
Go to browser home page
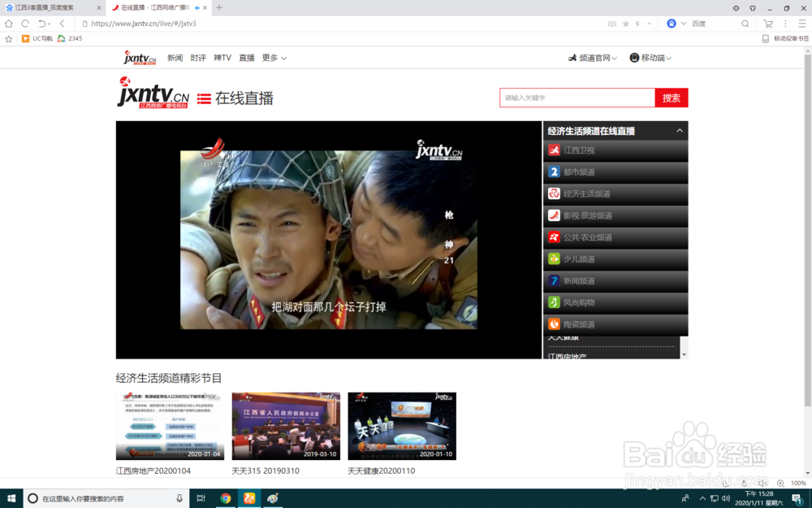9,24
